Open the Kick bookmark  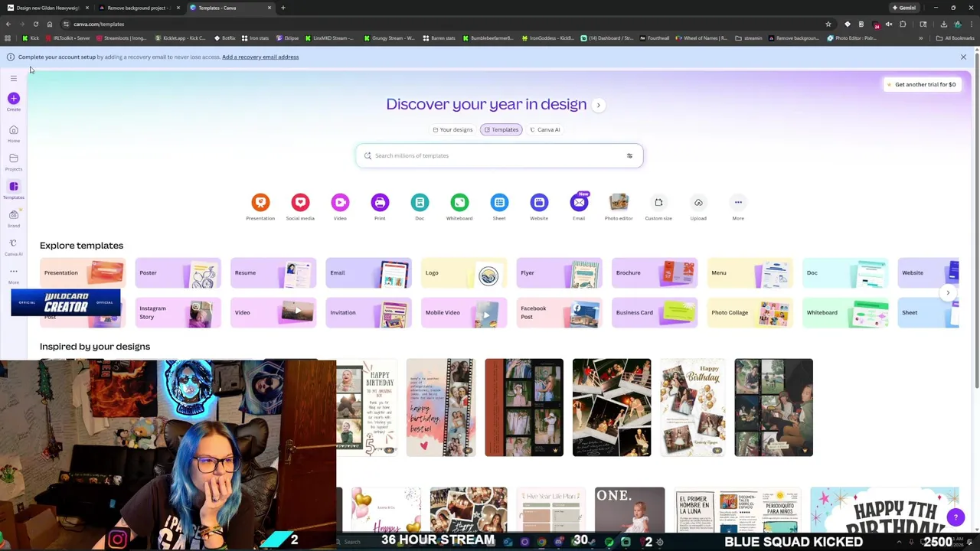pyautogui.click(x=31, y=37)
